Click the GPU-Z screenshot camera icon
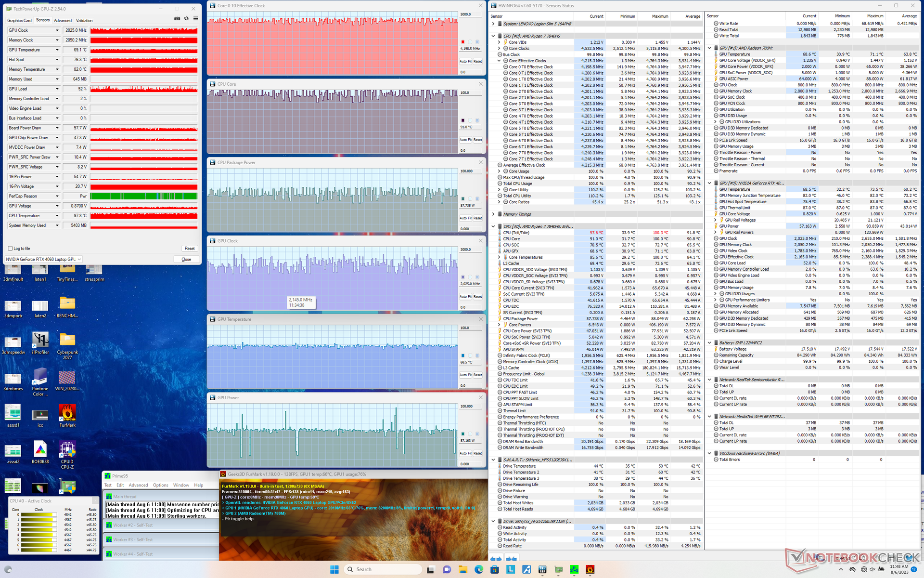 tap(177, 19)
